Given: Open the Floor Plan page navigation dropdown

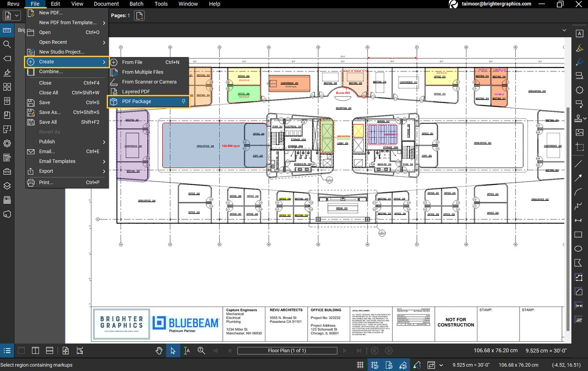Looking at the screenshot, I should [287, 350].
